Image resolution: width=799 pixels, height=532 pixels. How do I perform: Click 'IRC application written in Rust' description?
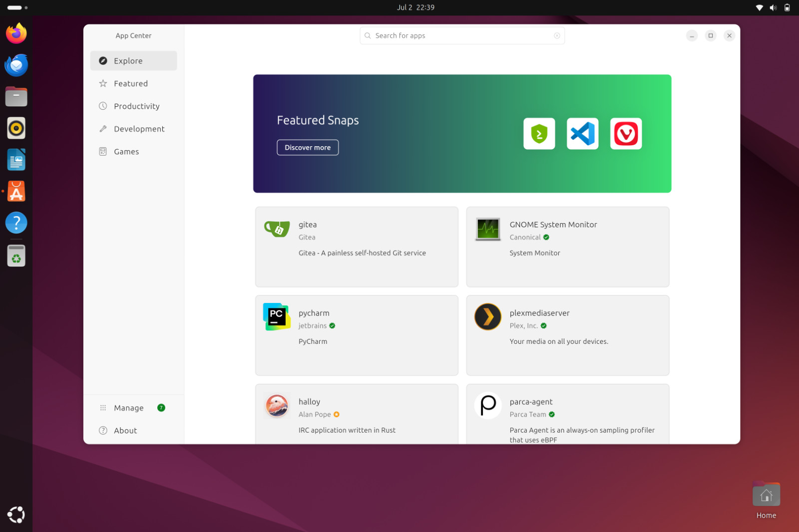(347, 430)
